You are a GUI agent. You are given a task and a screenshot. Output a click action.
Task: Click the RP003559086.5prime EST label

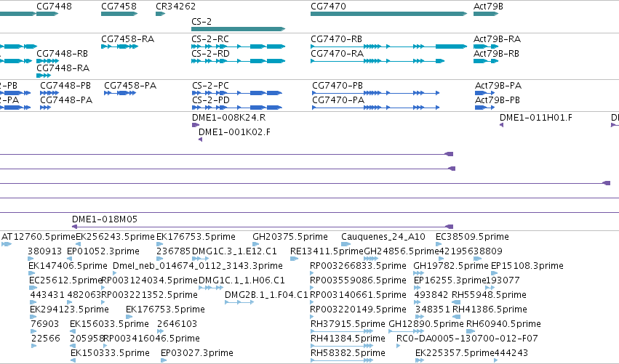(358, 280)
